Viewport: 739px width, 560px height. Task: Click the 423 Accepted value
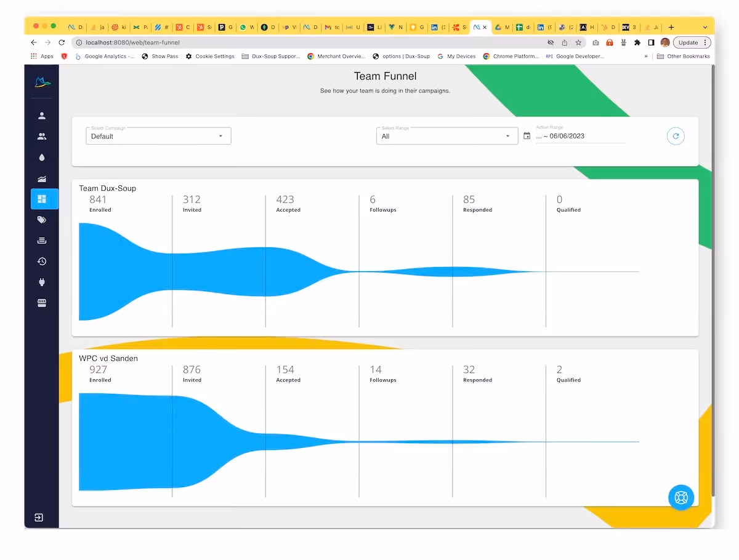click(x=285, y=199)
